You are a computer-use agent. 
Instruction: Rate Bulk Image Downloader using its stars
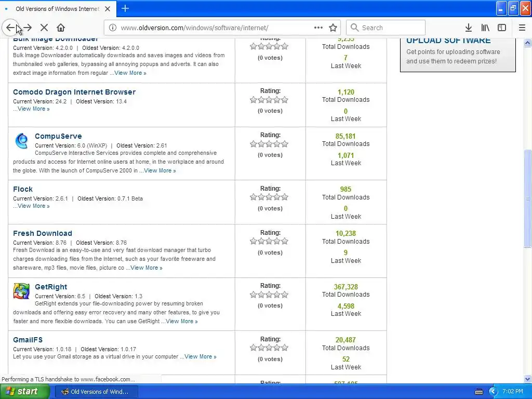(x=269, y=46)
